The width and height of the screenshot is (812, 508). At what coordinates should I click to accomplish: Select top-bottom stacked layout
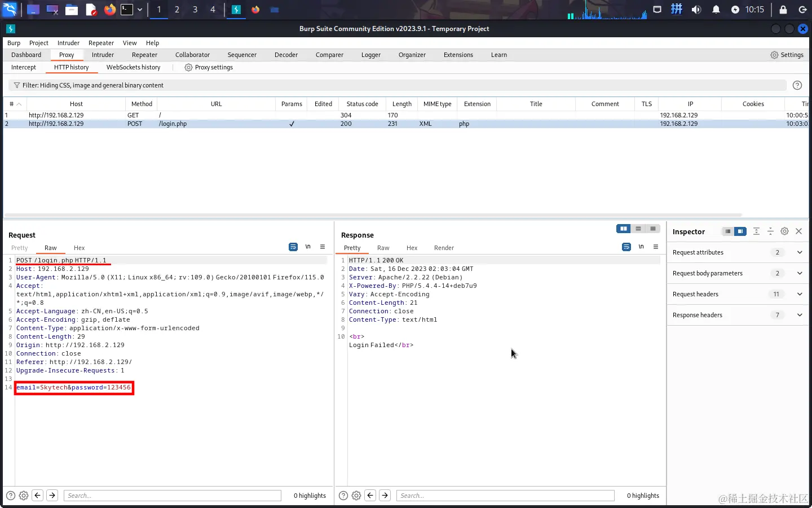pos(638,229)
